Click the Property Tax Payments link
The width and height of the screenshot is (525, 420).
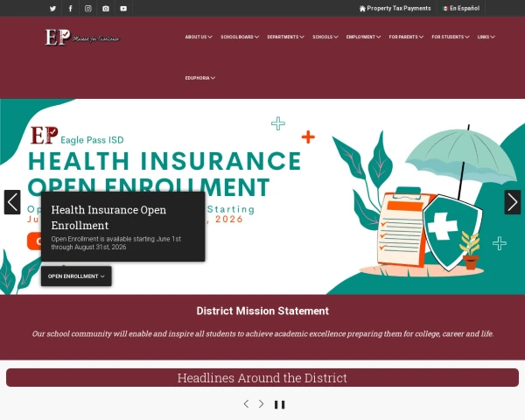(x=395, y=9)
